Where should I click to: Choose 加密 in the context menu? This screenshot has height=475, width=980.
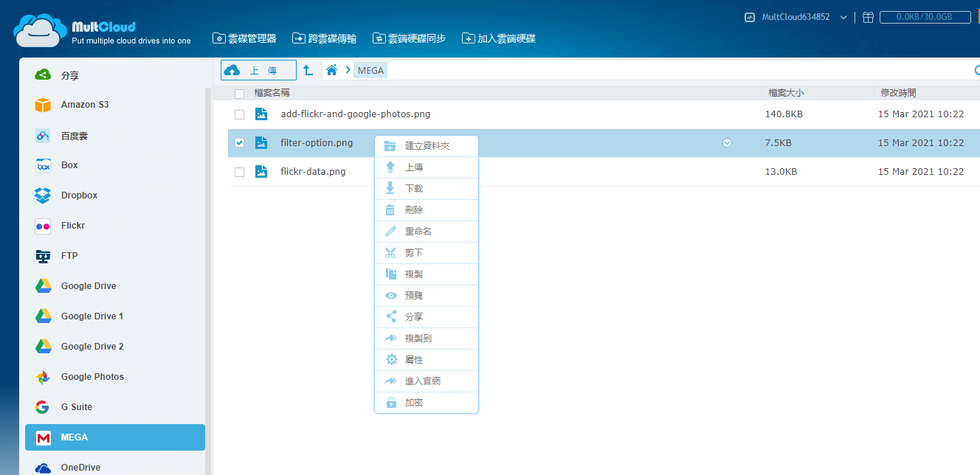point(427,403)
